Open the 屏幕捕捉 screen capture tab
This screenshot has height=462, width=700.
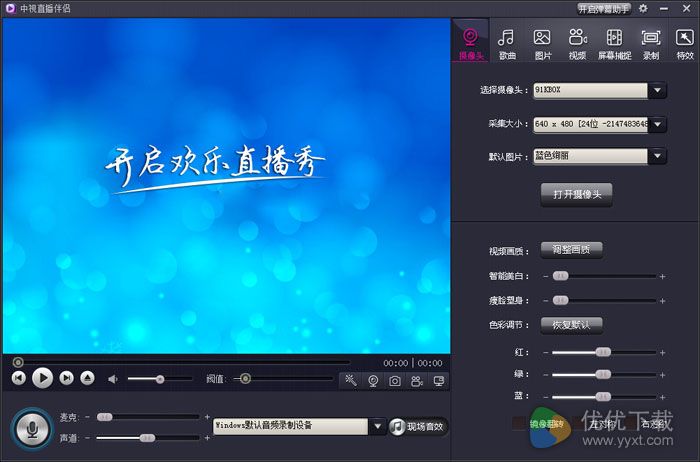coord(614,44)
